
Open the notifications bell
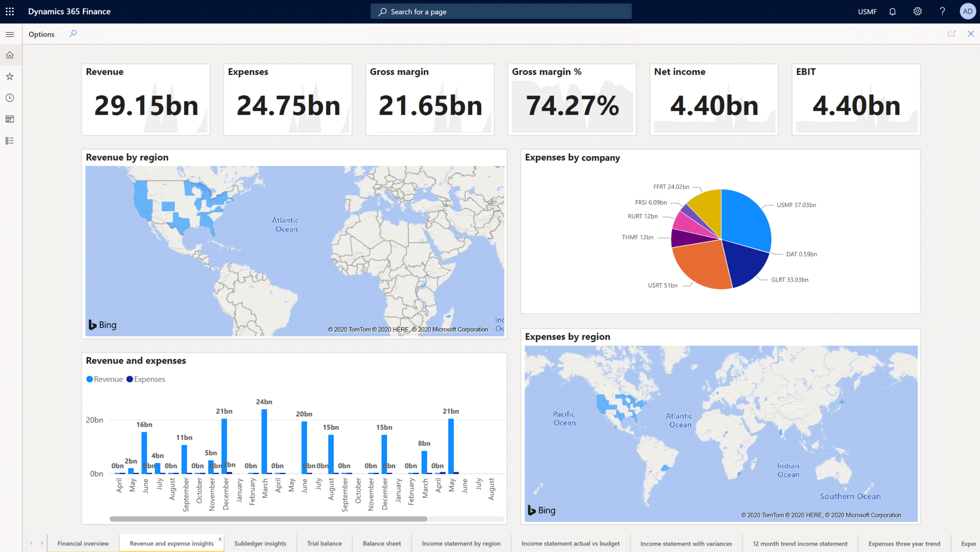tap(892, 11)
